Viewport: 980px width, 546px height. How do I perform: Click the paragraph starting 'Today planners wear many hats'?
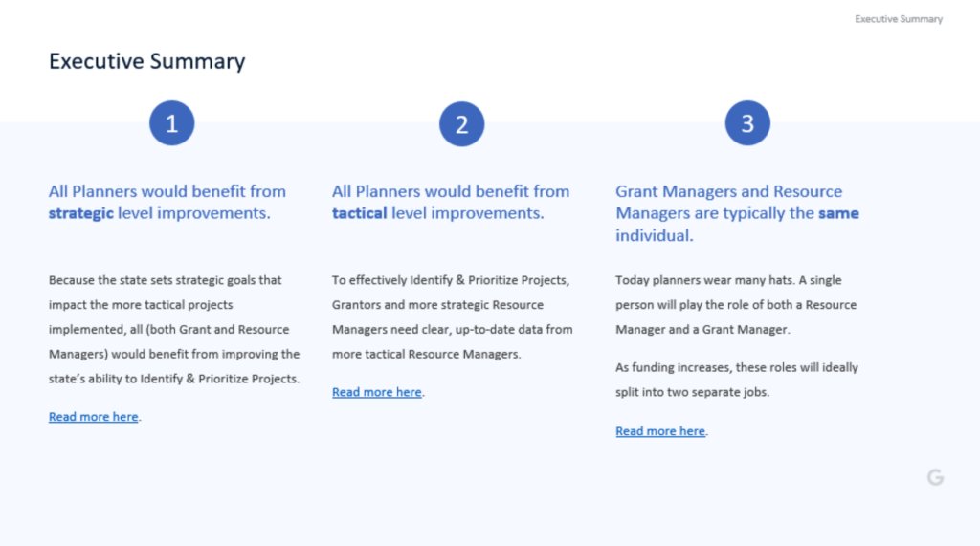pyautogui.click(x=735, y=304)
